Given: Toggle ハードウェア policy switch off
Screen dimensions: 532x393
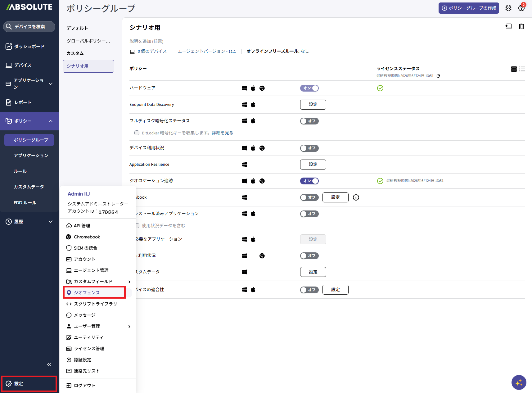Looking at the screenshot, I should [x=309, y=88].
